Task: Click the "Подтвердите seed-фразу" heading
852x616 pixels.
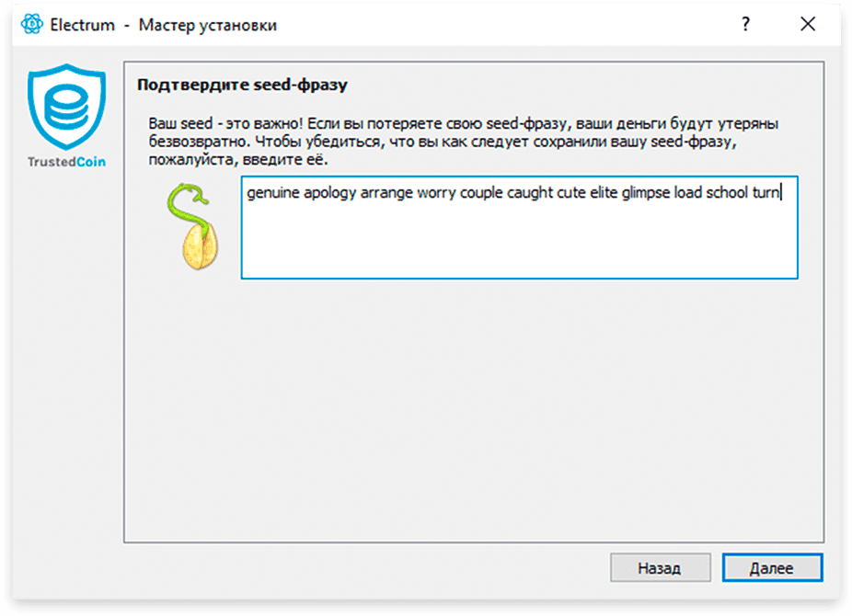Action: click(x=242, y=85)
